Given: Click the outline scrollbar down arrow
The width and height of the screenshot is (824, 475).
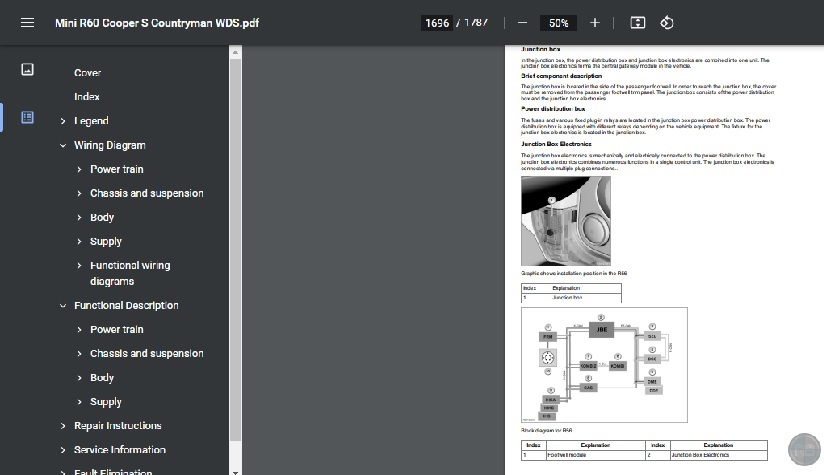Looking at the screenshot, I should click(x=235, y=472).
